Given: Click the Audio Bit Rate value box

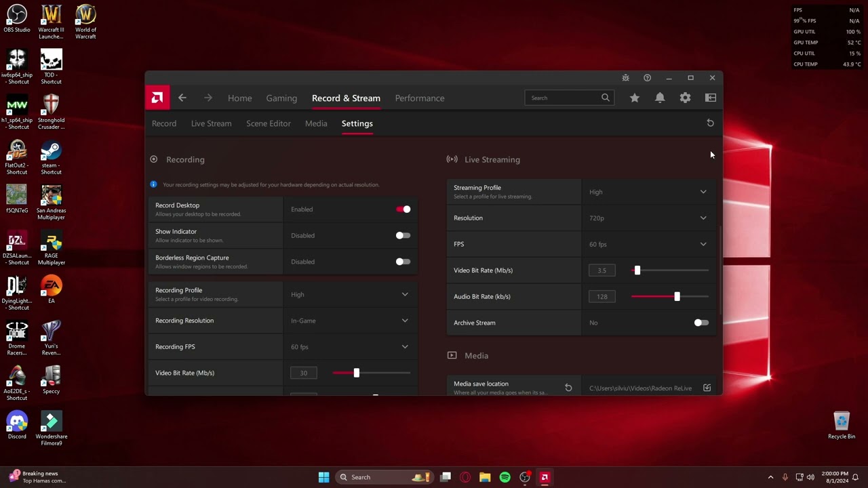Looking at the screenshot, I should [602, 296].
